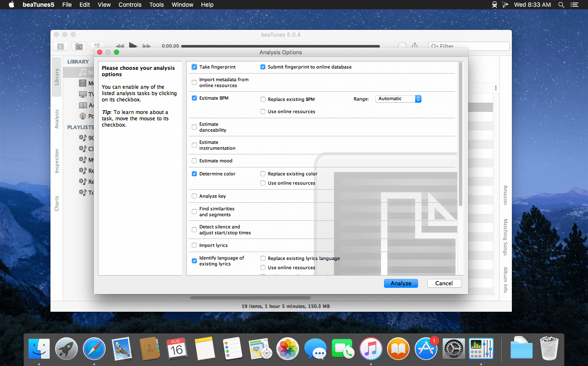Open the Tools menu
This screenshot has width=588, height=366.
156,5
